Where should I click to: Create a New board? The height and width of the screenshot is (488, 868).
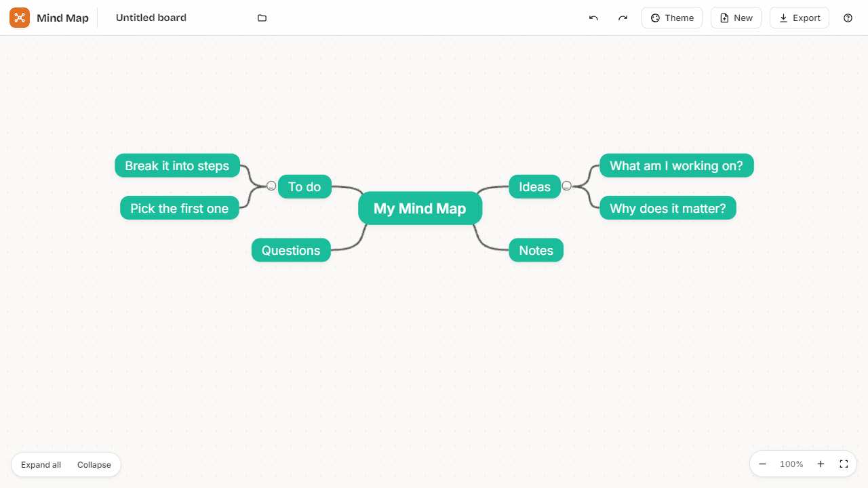tap(736, 18)
